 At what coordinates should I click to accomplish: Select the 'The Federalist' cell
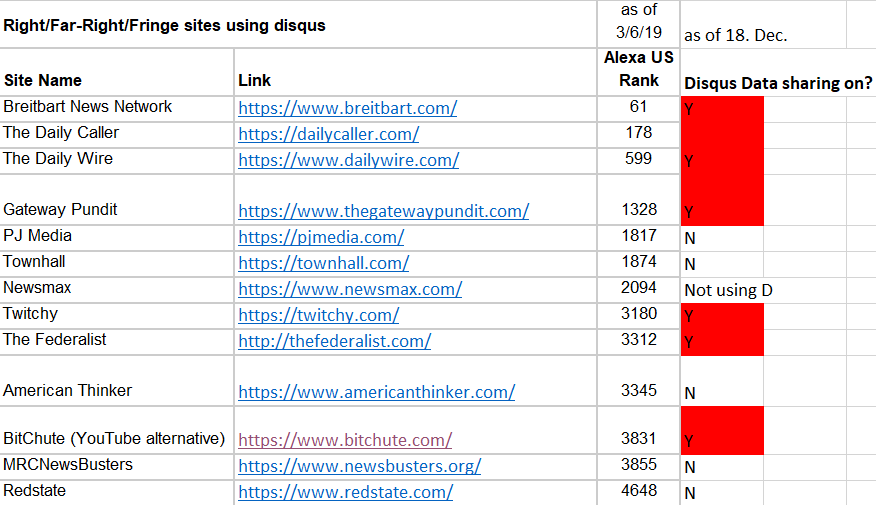click(x=117, y=342)
